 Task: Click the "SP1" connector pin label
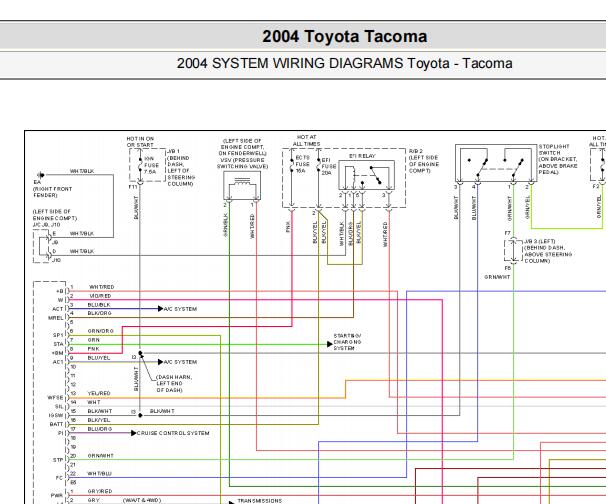(x=58, y=335)
